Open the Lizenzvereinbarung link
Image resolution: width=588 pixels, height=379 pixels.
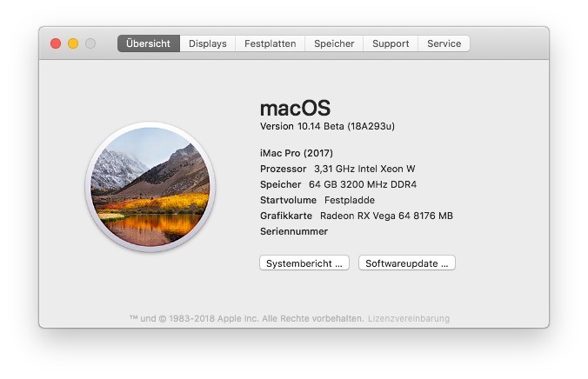coord(408,319)
